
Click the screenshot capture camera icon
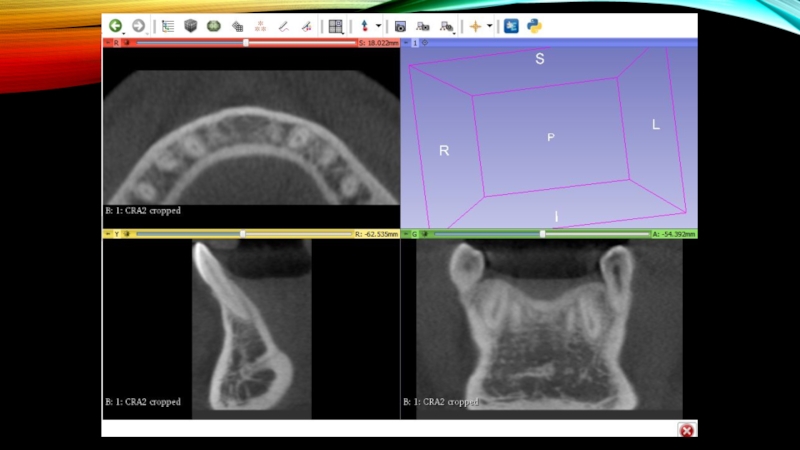click(x=400, y=26)
